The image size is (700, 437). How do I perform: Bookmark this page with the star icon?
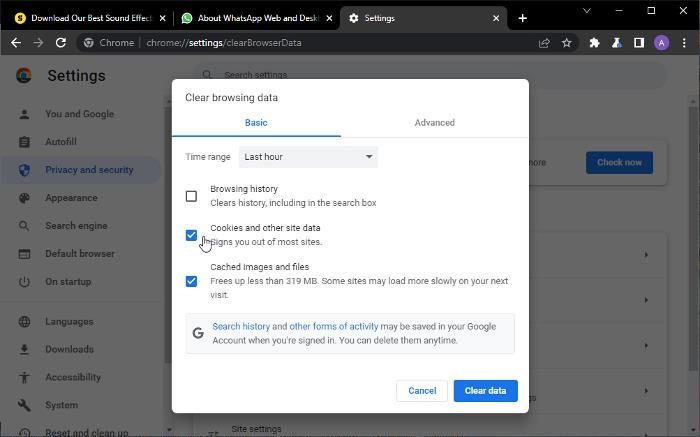[x=567, y=43]
